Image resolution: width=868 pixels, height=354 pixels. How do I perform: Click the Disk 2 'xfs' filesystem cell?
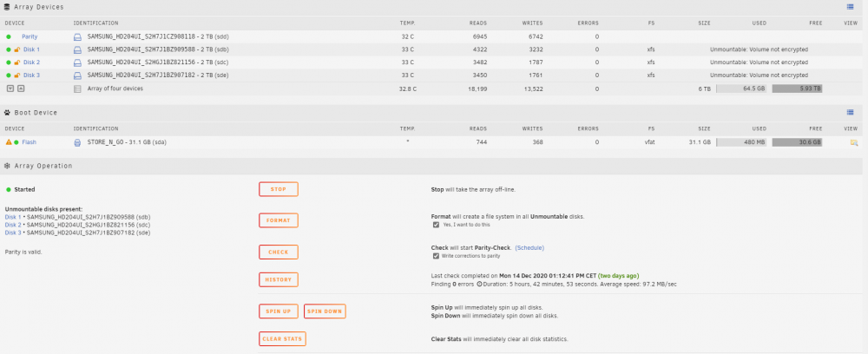pyautogui.click(x=651, y=62)
